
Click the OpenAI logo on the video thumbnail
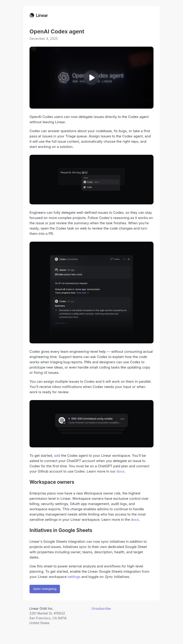click(65, 77)
